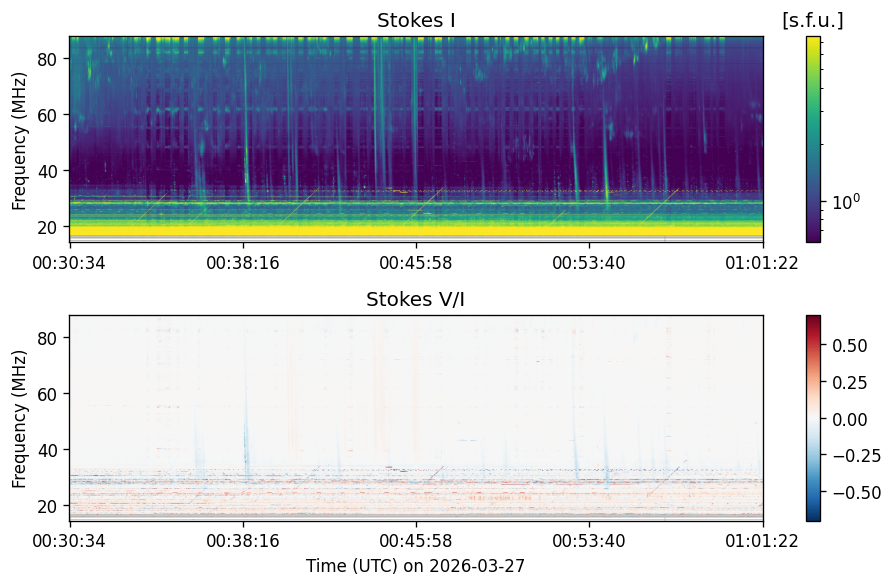
Task: Click the s.f.u. colorbar unit label
Action: (812, 21)
